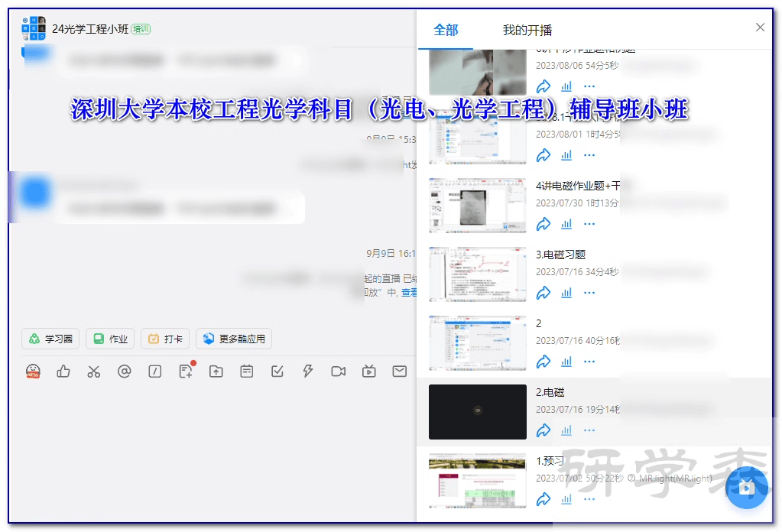Close the live replay panel
The image size is (782, 532).
pyautogui.click(x=760, y=28)
